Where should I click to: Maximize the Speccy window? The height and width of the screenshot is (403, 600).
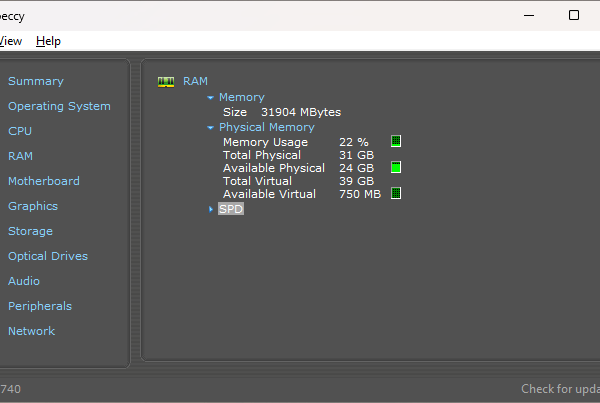tap(574, 15)
